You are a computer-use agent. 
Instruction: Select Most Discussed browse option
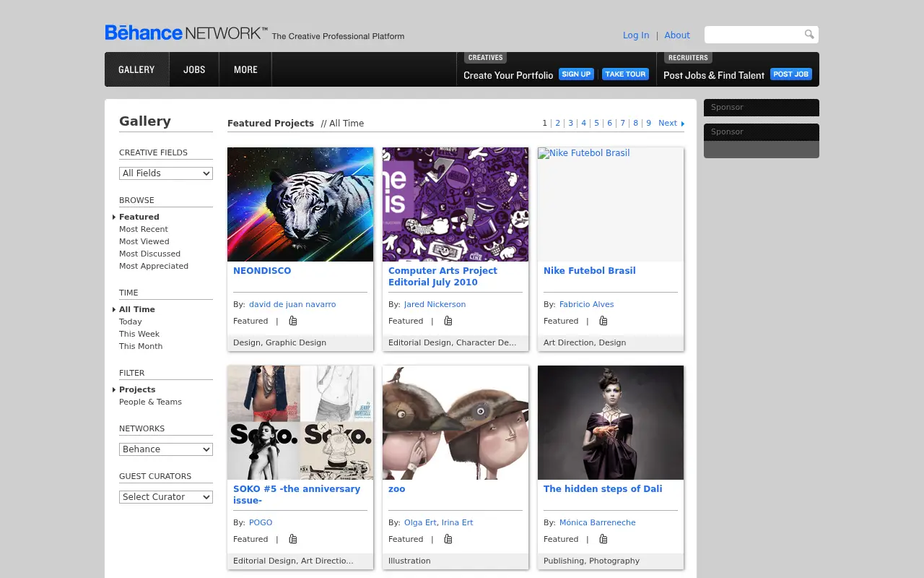click(150, 254)
